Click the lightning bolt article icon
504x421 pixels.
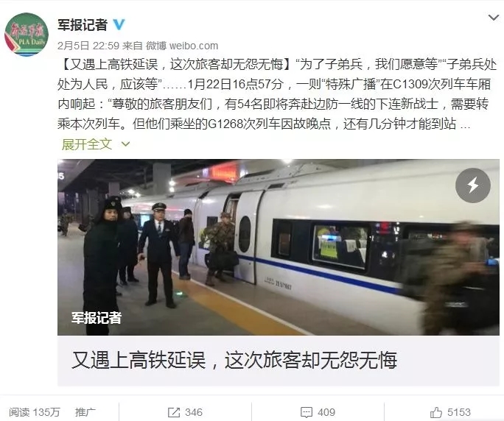473,185
